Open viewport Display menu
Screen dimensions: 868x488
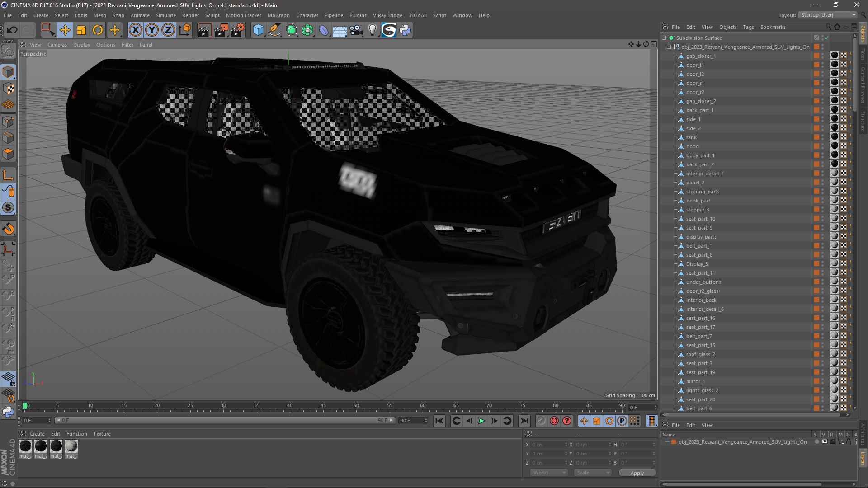[81, 45]
